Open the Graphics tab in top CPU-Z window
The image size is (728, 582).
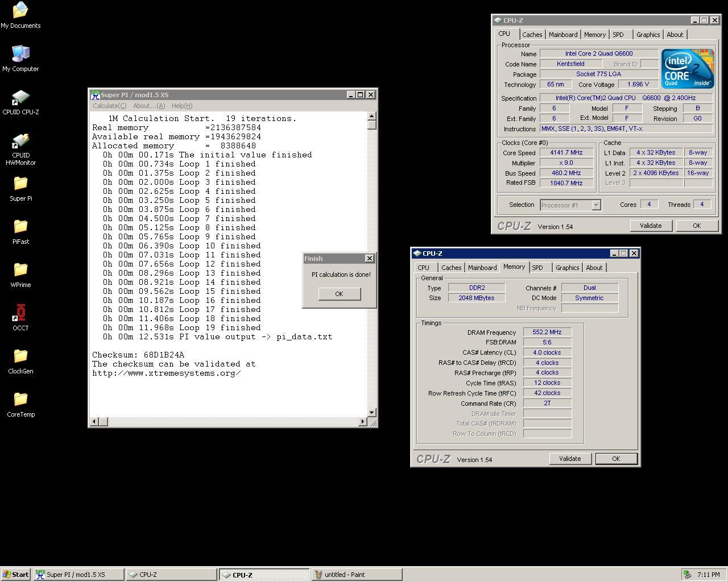[648, 35]
